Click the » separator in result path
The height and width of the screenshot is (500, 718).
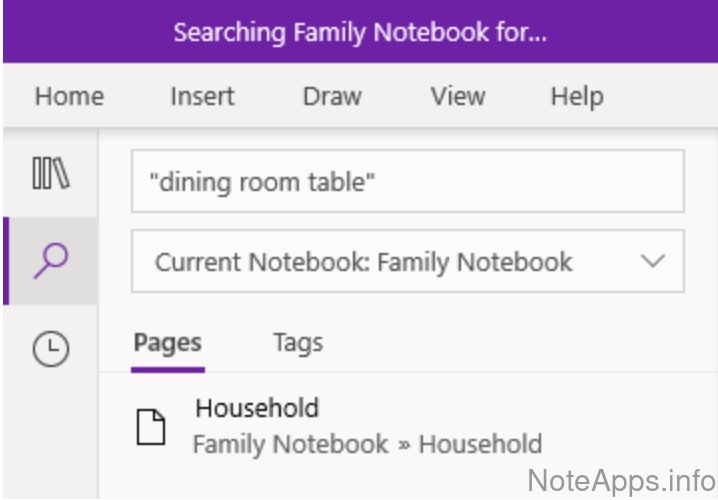point(403,444)
